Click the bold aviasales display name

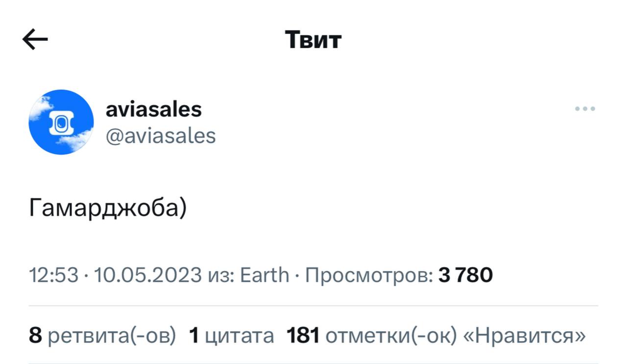pos(153,109)
